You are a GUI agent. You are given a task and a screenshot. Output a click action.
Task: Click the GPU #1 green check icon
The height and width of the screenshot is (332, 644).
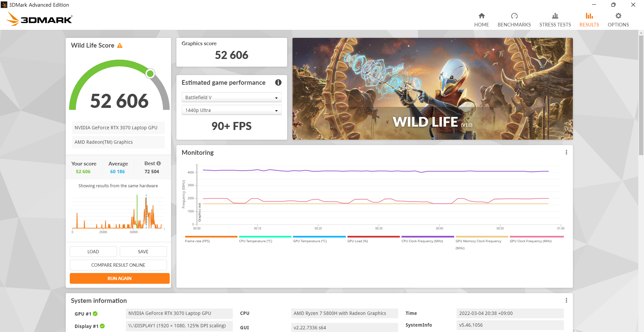pos(95,314)
